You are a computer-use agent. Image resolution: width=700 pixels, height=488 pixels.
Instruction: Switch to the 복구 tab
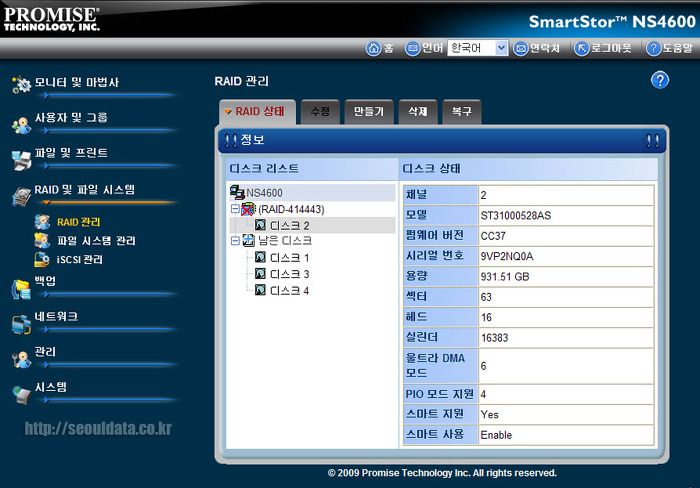[x=462, y=112]
